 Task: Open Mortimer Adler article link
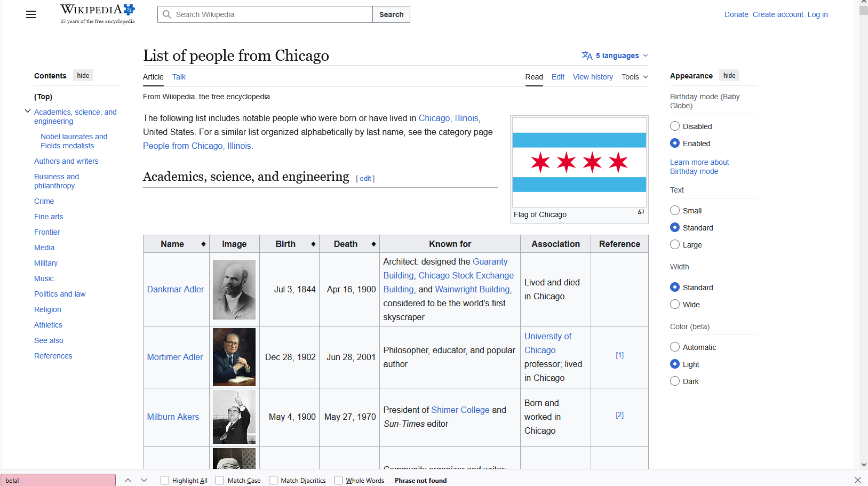175,357
